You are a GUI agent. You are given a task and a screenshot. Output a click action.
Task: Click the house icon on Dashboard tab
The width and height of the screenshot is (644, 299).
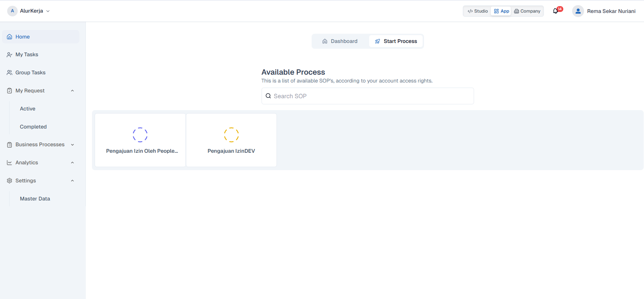coord(325,41)
